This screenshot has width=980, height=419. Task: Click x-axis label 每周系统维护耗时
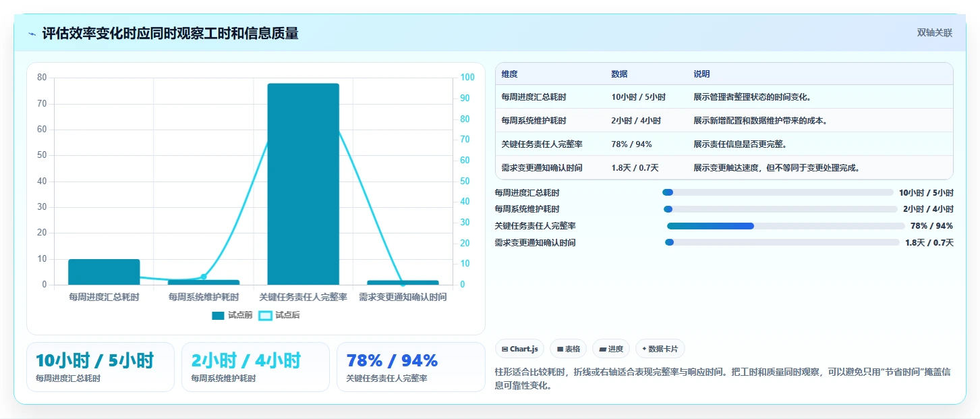point(204,297)
